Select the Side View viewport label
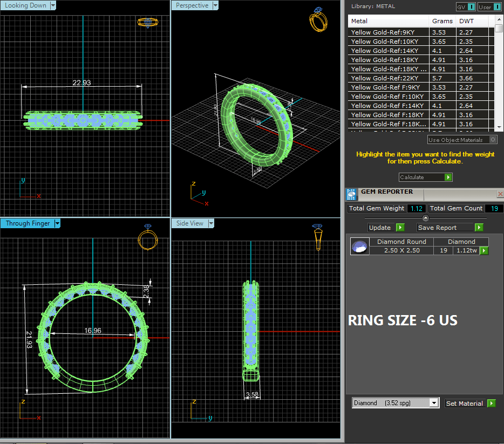The image size is (504, 444). click(x=190, y=223)
